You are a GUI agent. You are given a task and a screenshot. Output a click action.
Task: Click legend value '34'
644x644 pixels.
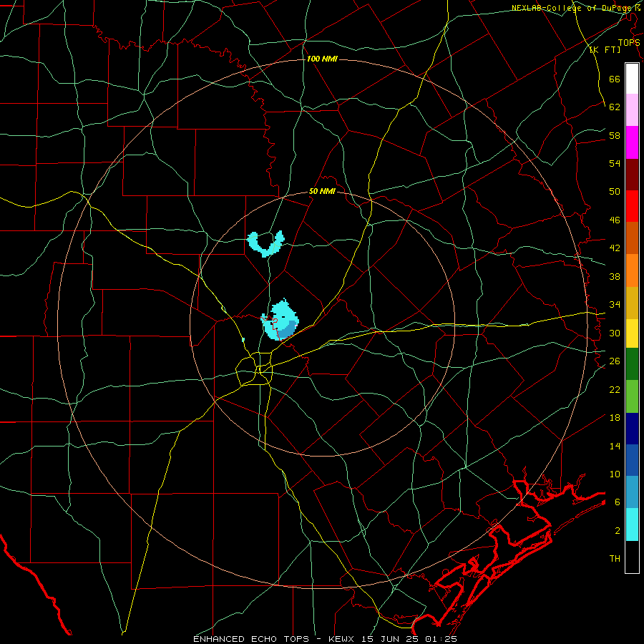(615, 305)
